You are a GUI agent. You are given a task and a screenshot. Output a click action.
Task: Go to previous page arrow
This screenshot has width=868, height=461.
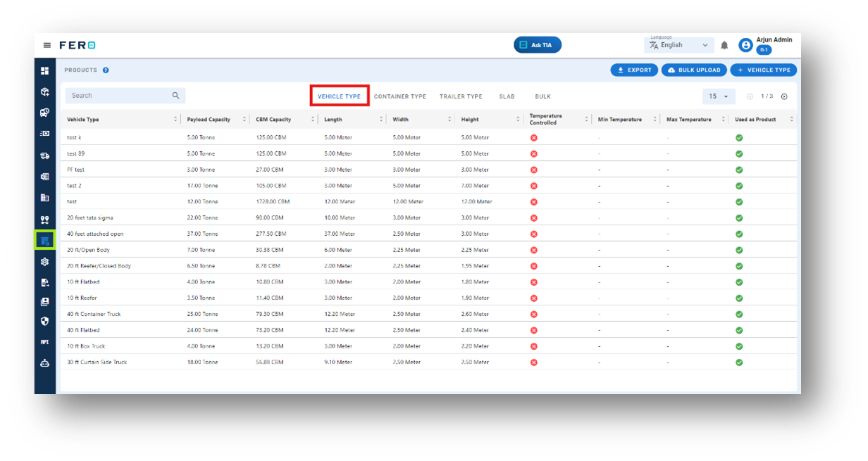tap(750, 96)
